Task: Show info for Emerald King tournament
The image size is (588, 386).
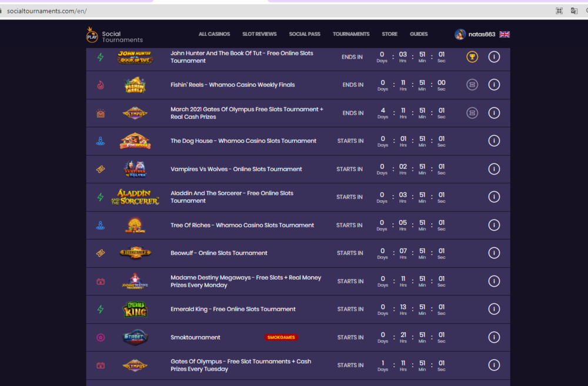Action: (x=494, y=309)
